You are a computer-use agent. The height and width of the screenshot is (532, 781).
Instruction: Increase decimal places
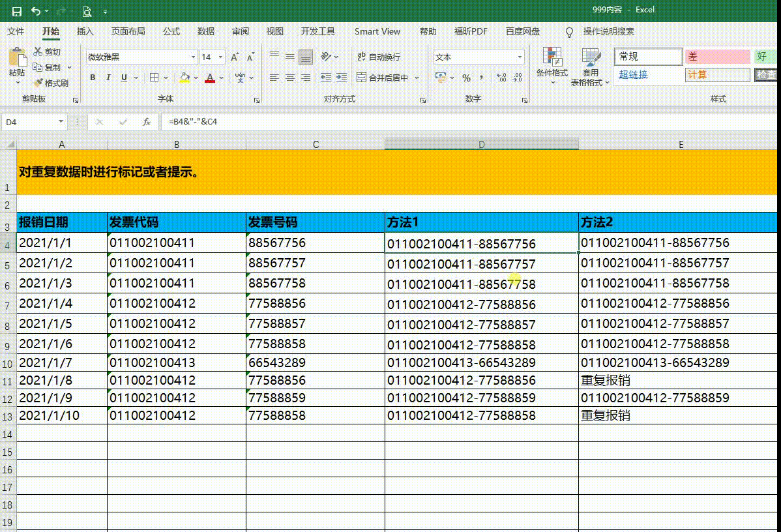tap(501, 78)
